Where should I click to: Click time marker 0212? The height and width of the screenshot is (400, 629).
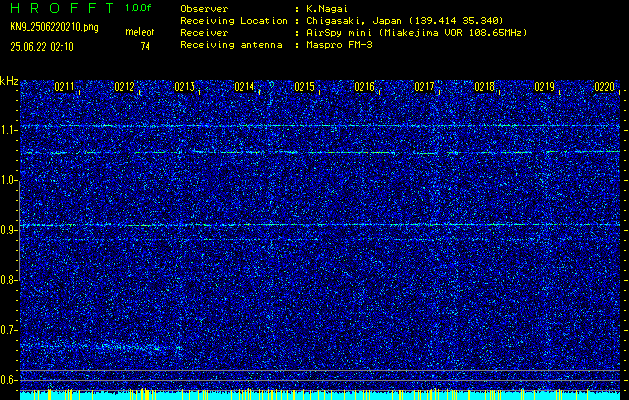(x=124, y=87)
